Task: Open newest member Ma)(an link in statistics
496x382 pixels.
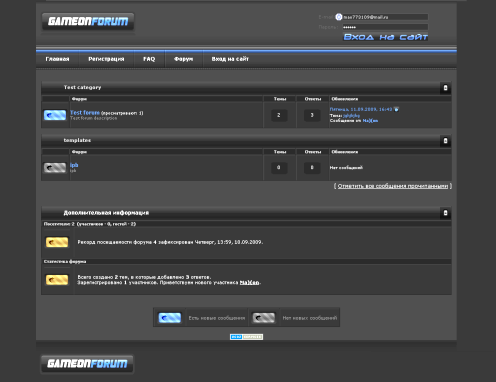Action: (x=249, y=283)
